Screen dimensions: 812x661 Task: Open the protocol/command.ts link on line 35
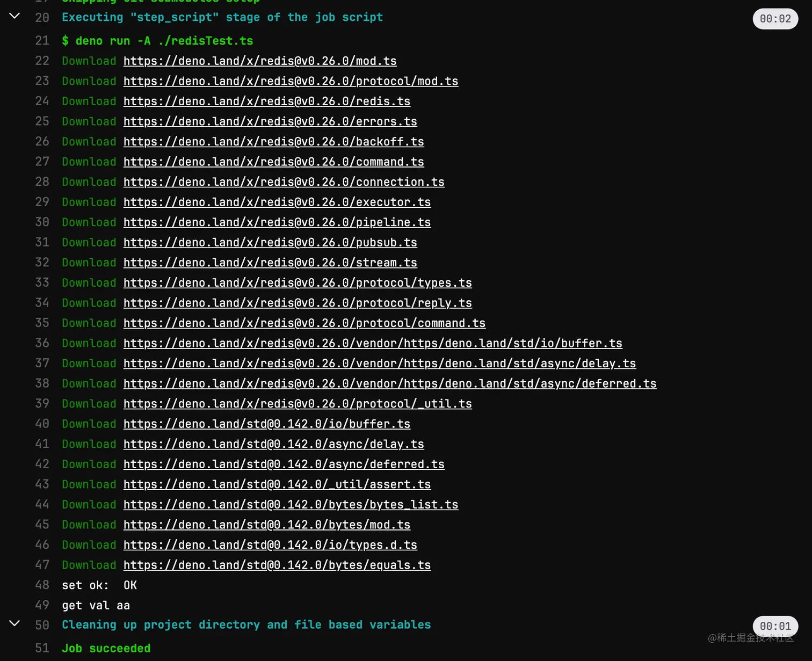coord(305,323)
